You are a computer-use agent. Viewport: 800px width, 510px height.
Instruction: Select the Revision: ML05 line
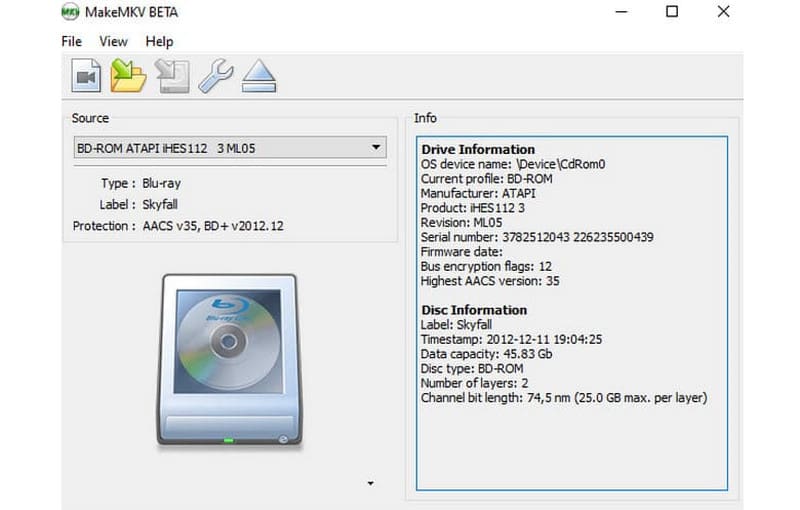tap(461, 223)
